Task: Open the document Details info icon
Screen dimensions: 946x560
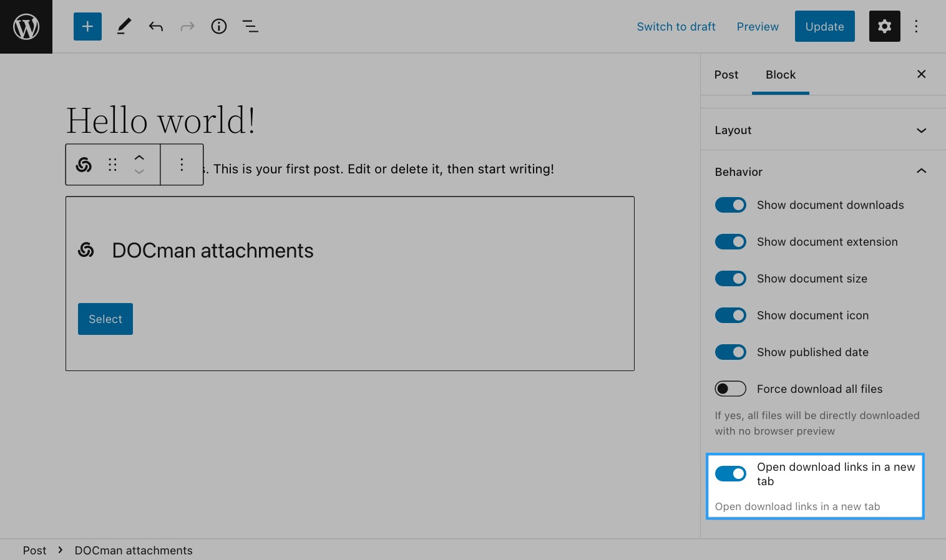Action: (x=219, y=26)
